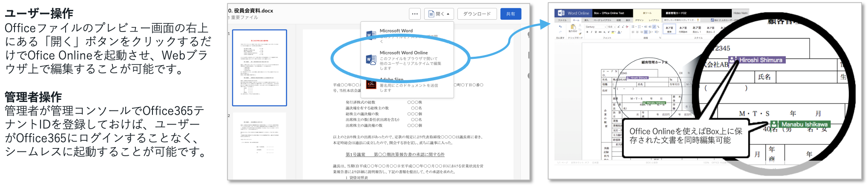868x186 pixels.
Task: Click the justify alignment icon
Action: [646, 32]
